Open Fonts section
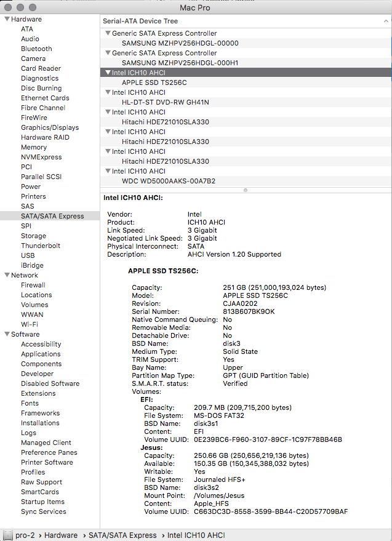Screen dimensions: 392x541 [x=30, y=403]
